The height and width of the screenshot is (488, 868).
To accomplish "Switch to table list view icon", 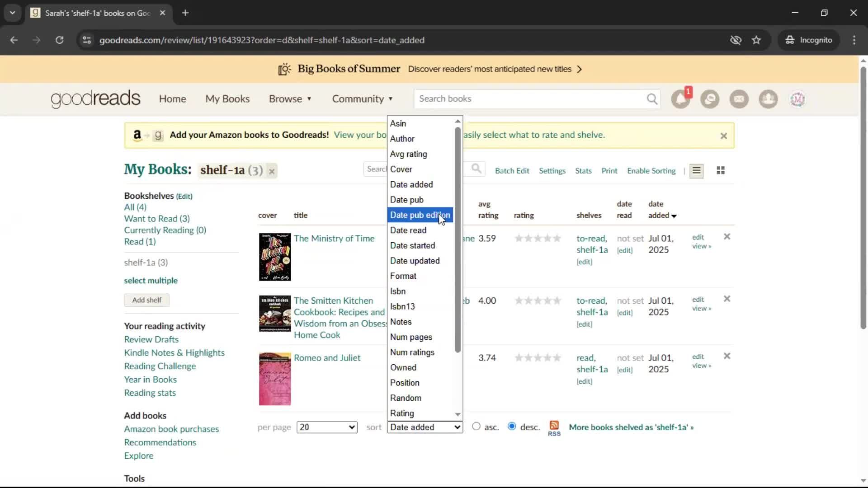I will pyautogui.click(x=696, y=170).
